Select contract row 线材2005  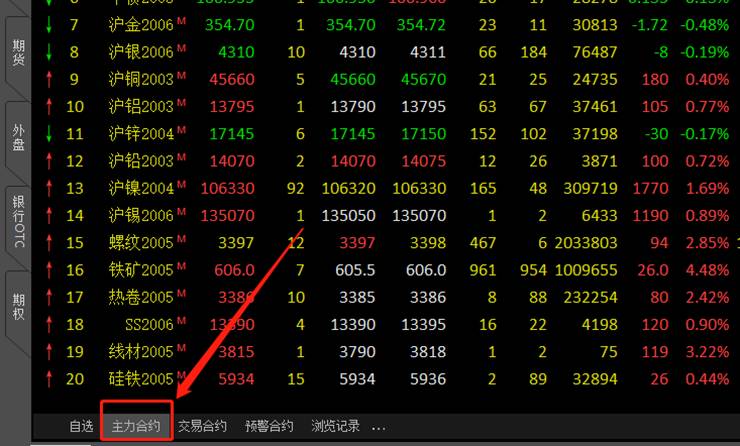click(386, 352)
